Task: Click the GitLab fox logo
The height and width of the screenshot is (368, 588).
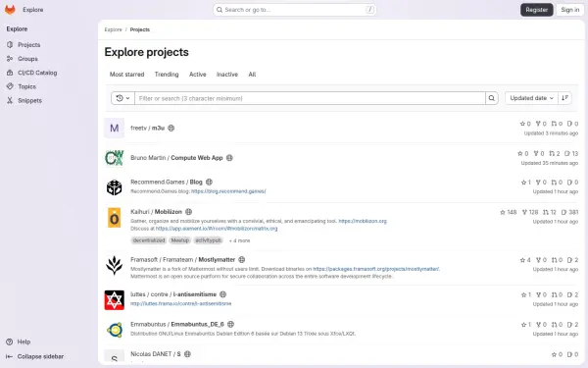Action: pyautogui.click(x=10, y=10)
